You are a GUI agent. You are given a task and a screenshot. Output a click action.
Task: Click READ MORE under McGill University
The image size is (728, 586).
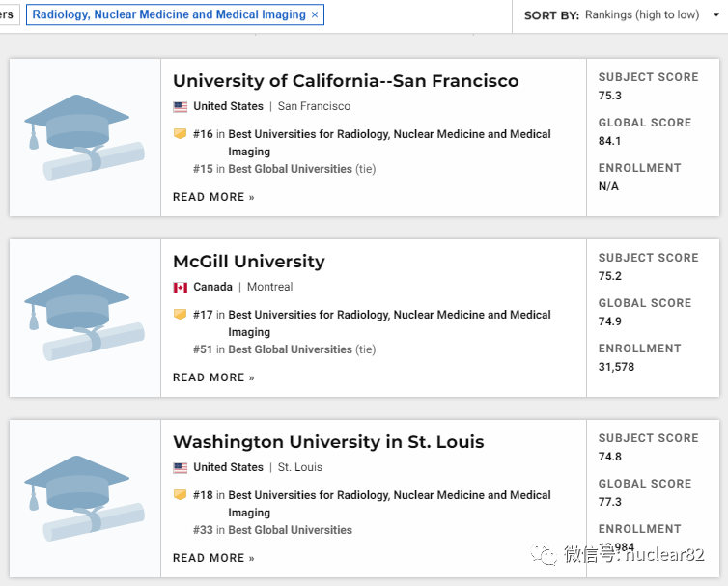click(x=213, y=377)
